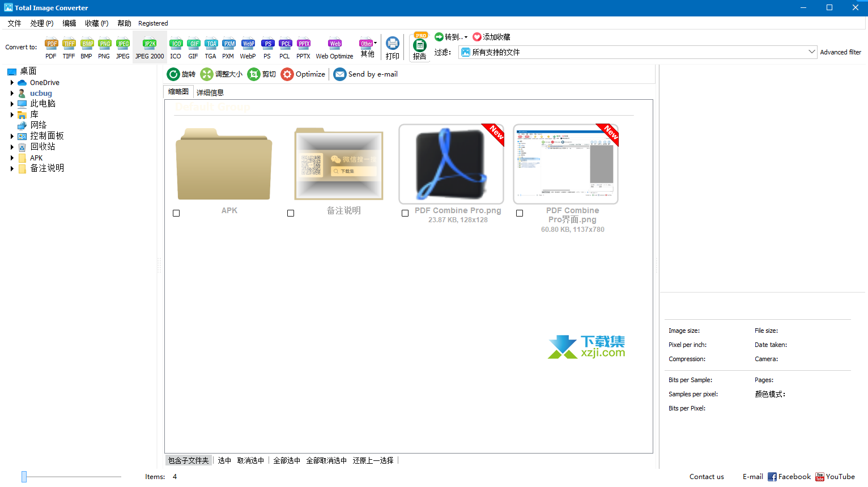
Task: Expand the APK tree node arrow
Action: coord(12,158)
